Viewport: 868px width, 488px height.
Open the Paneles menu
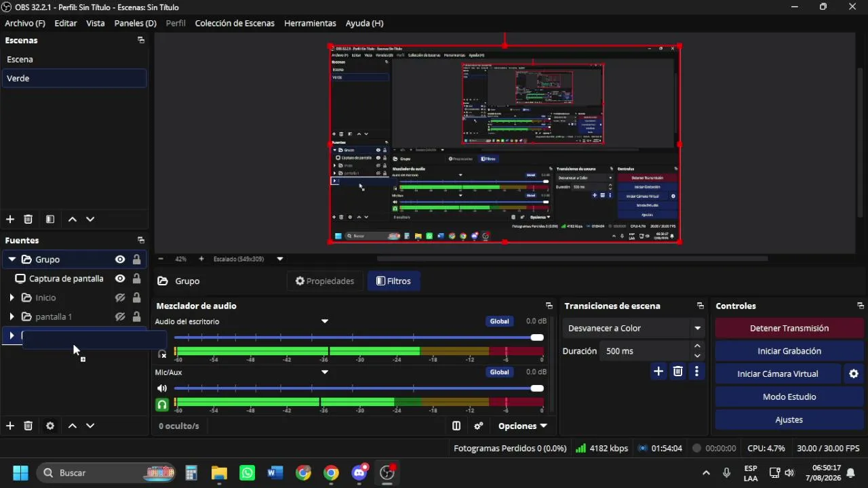pos(135,23)
